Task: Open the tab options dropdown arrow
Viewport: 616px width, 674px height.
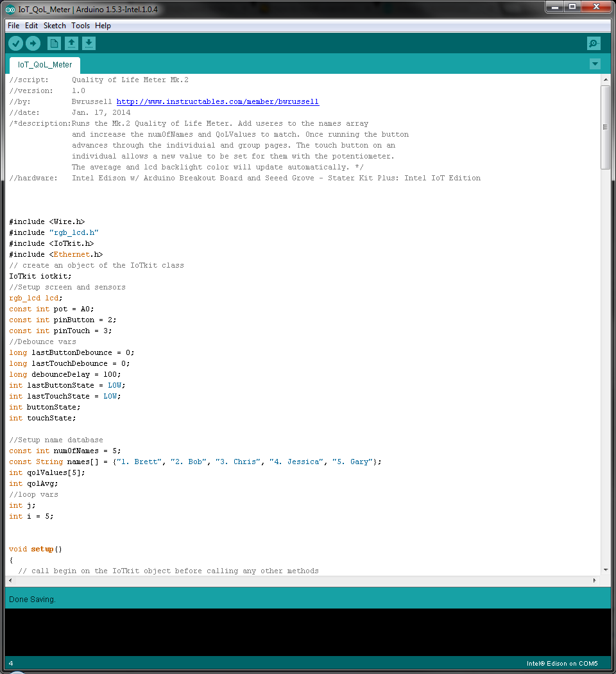Action: [595, 64]
